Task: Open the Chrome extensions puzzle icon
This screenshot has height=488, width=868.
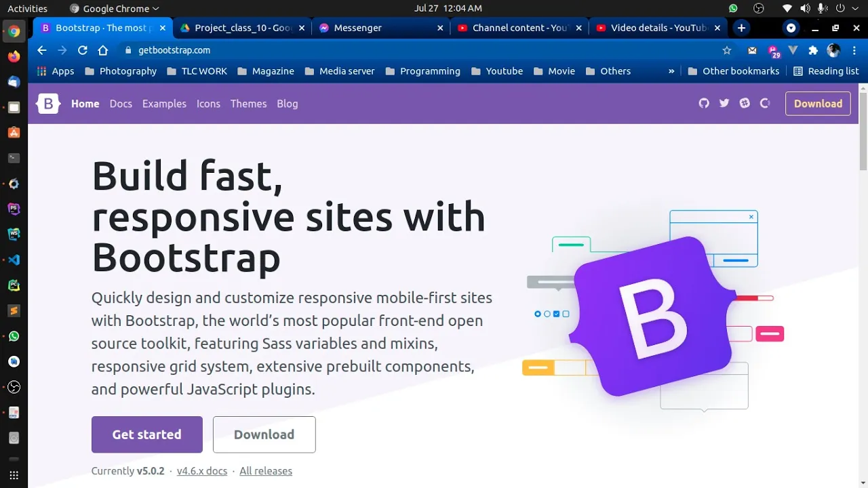Action: 813,50
